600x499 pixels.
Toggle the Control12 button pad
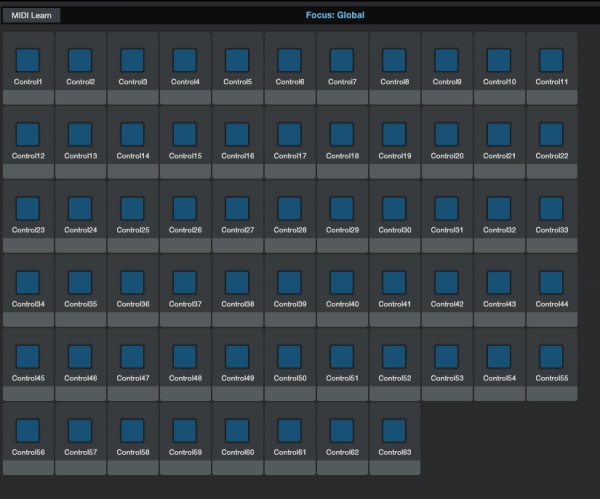tap(28, 134)
